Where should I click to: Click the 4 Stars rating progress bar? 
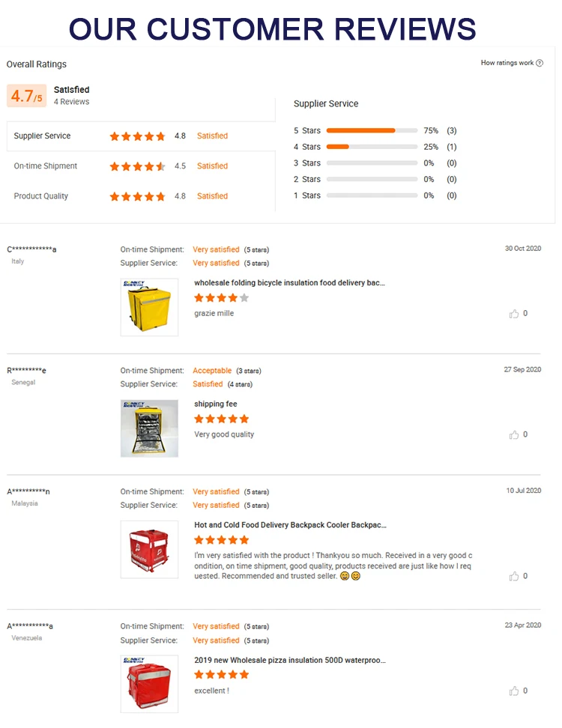pyautogui.click(x=372, y=147)
